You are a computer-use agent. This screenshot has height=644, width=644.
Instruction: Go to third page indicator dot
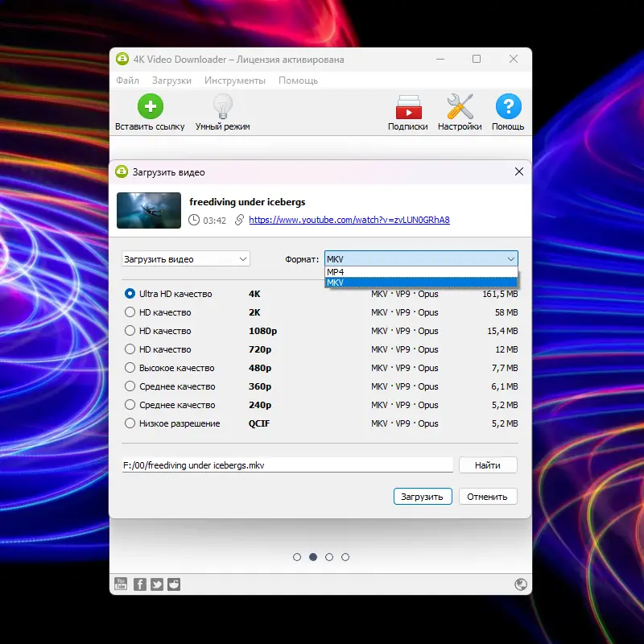[329, 557]
